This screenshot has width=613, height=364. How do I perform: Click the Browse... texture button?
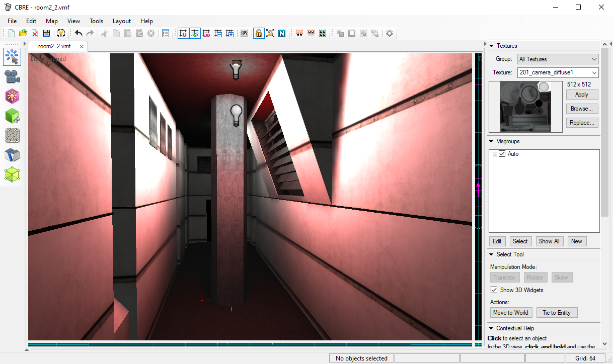pos(582,109)
